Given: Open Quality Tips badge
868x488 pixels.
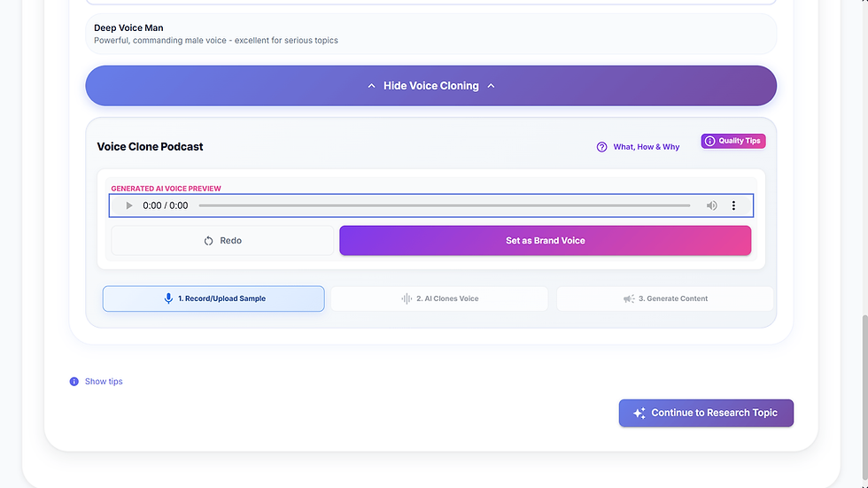Looking at the screenshot, I should tap(733, 141).
